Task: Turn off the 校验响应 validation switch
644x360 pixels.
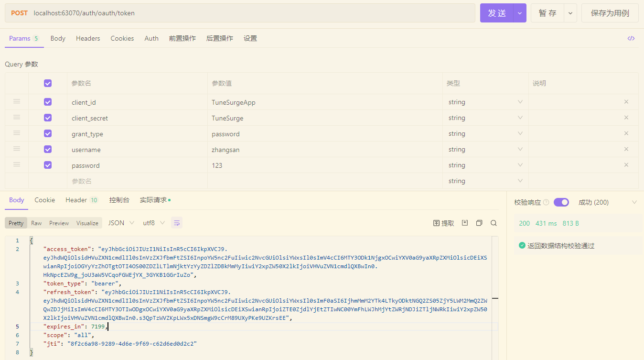Action: 561,202
